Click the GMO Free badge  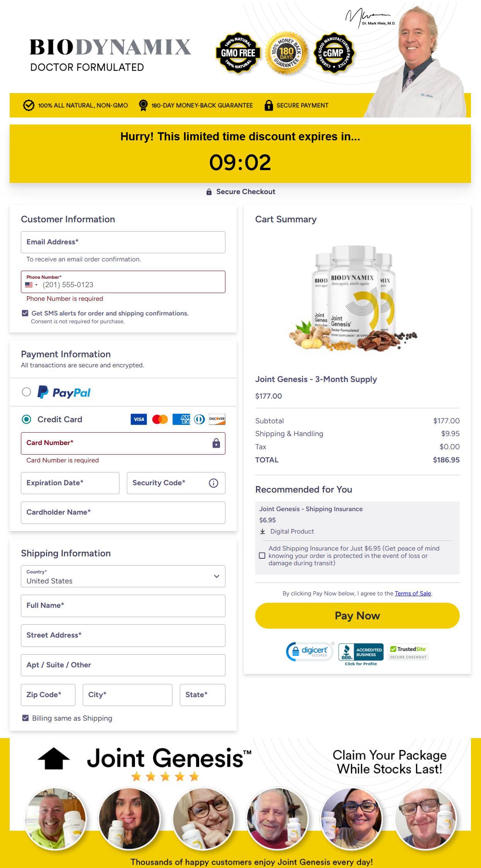click(238, 53)
